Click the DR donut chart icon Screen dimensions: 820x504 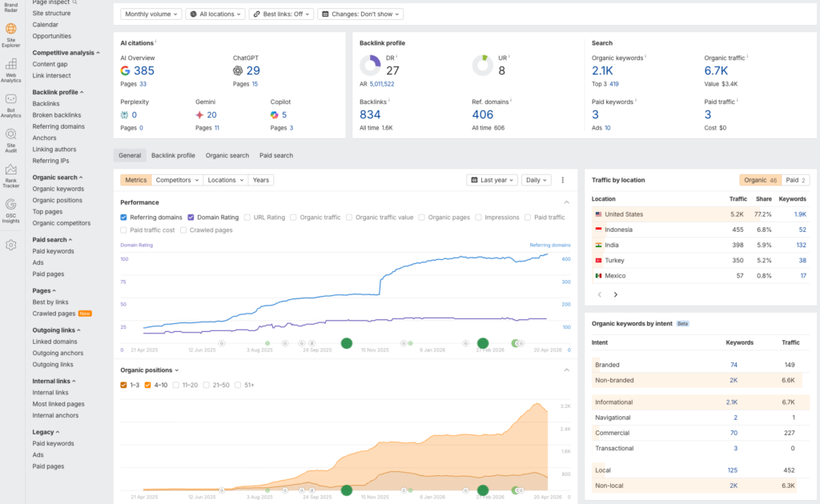click(x=370, y=66)
